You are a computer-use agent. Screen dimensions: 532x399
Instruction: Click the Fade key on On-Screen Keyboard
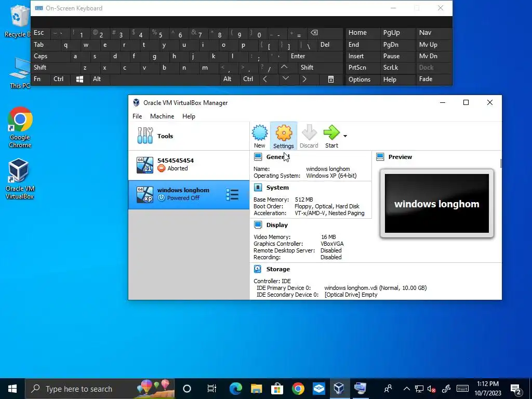pyautogui.click(x=434, y=79)
